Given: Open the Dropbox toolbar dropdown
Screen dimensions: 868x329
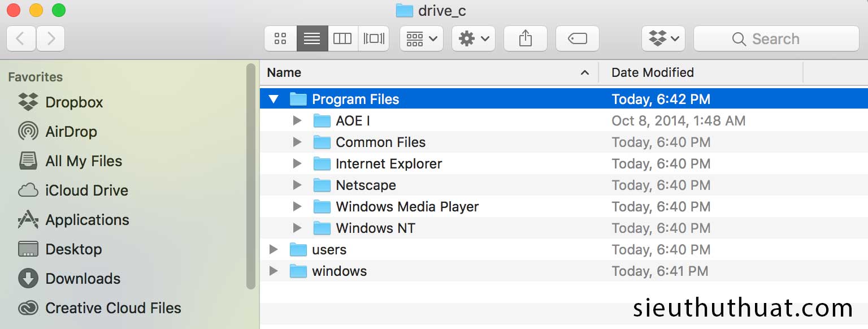Looking at the screenshot, I should click(663, 38).
